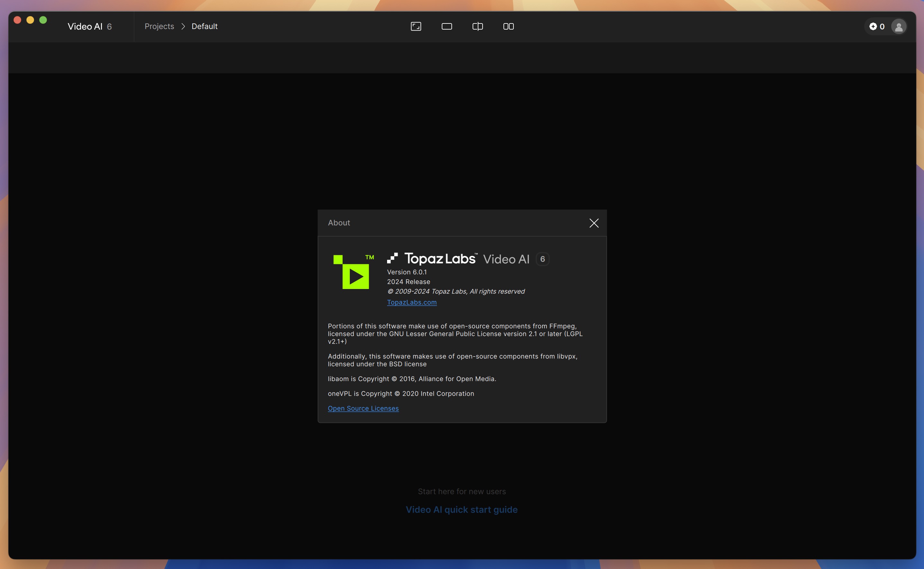The width and height of the screenshot is (924, 569).
Task: Select the single rectangle view mode
Action: (447, 26)
